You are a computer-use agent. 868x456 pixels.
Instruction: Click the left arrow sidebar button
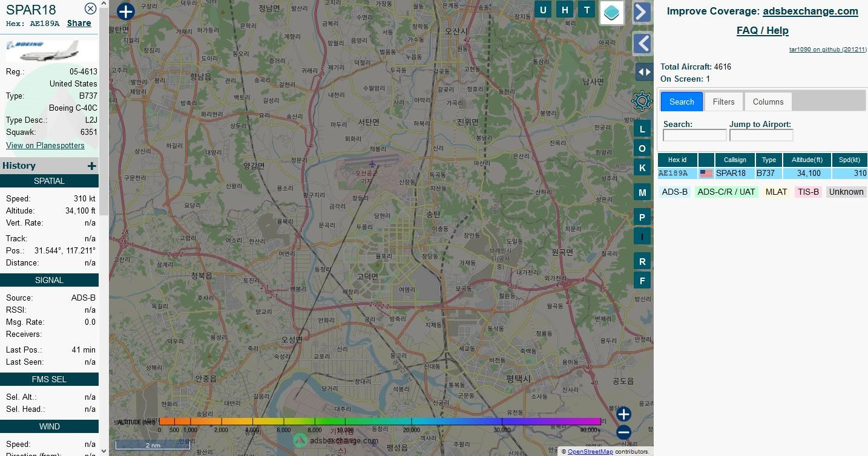pyautogui.click(x=642, y=44)
